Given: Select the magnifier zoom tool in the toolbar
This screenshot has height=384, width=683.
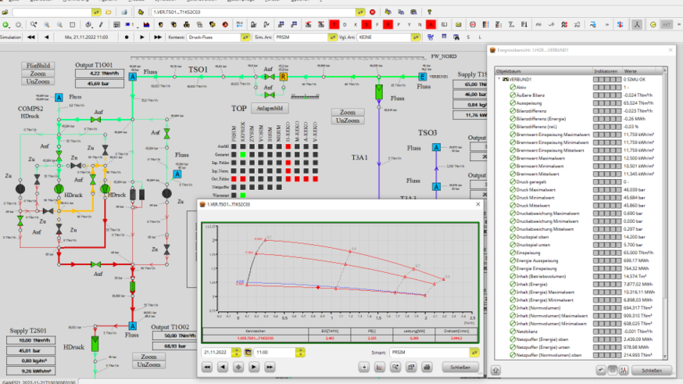Looking at the screenshot, I should (x=34, y=25).
